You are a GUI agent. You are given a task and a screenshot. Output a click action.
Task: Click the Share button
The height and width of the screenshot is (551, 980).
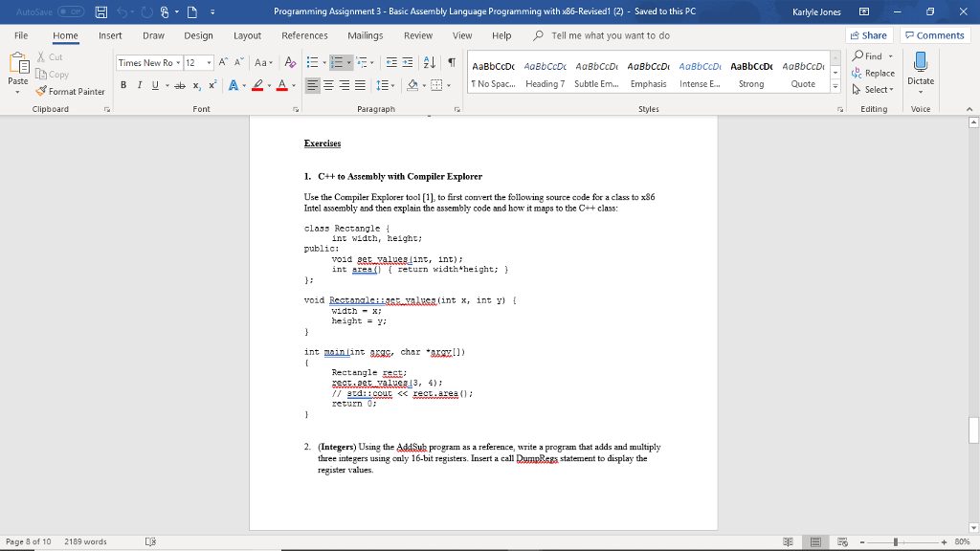coord(869,34)
